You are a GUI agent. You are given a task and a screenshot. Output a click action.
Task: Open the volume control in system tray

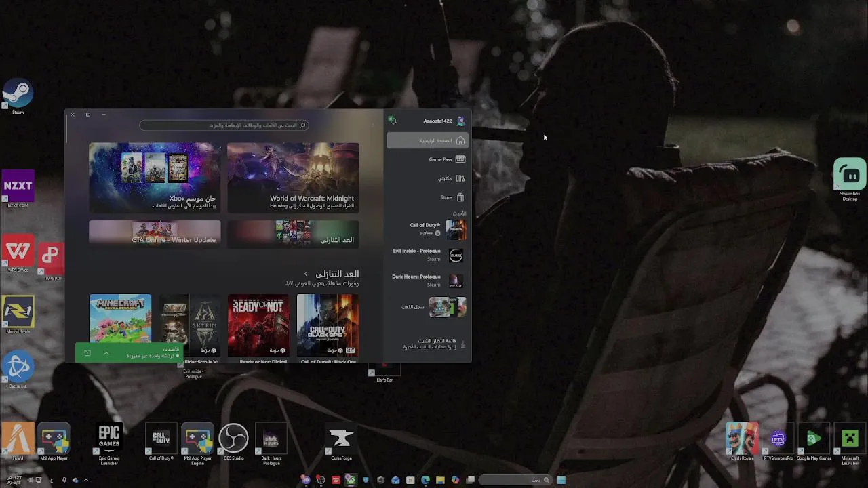30,480
